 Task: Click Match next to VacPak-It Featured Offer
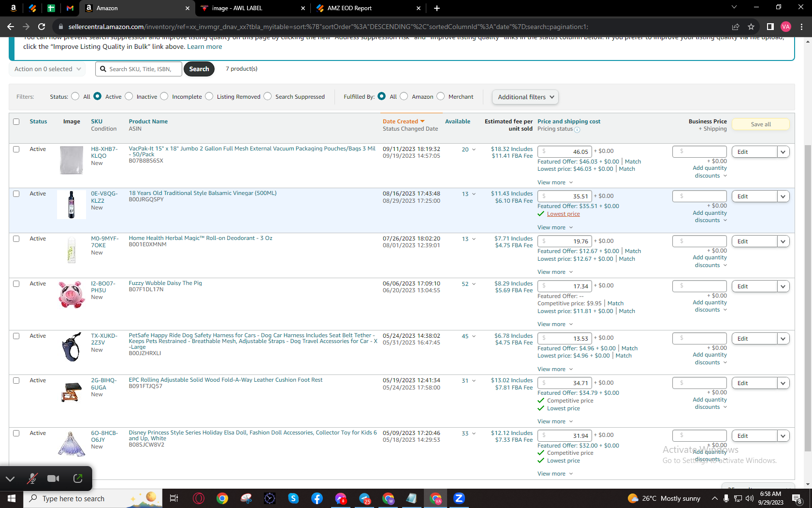click(x=633, y=162)
